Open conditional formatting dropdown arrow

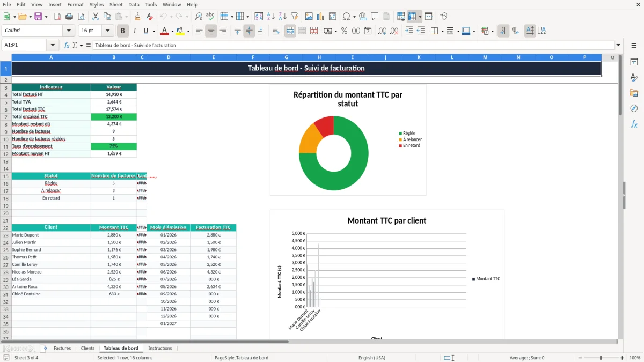[492, 31]
